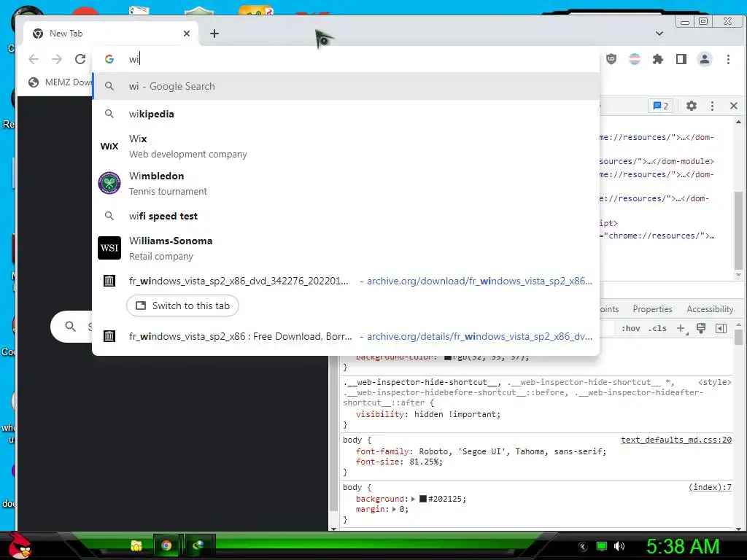Open Chrome three-dot menu

pos(728,59)
